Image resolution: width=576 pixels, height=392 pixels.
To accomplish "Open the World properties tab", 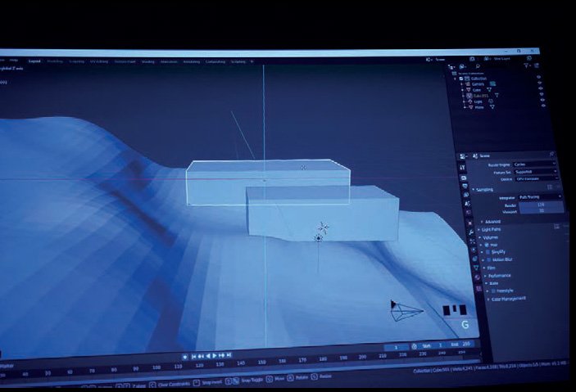I will coord(469,212).
